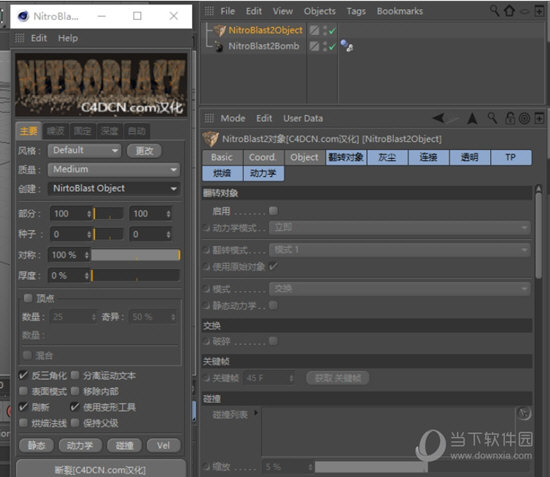Click the round icon beside 碰撞列表 field
This screenshot has height=477, width=550.
(x=524, y=414)
